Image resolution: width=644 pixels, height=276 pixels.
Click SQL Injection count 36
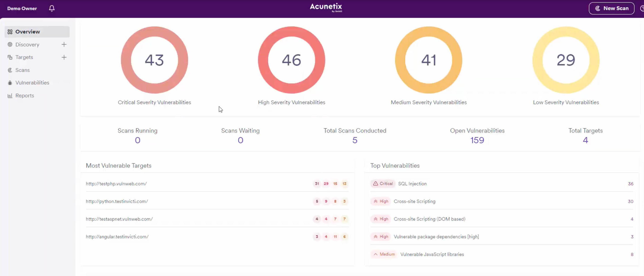630,184
